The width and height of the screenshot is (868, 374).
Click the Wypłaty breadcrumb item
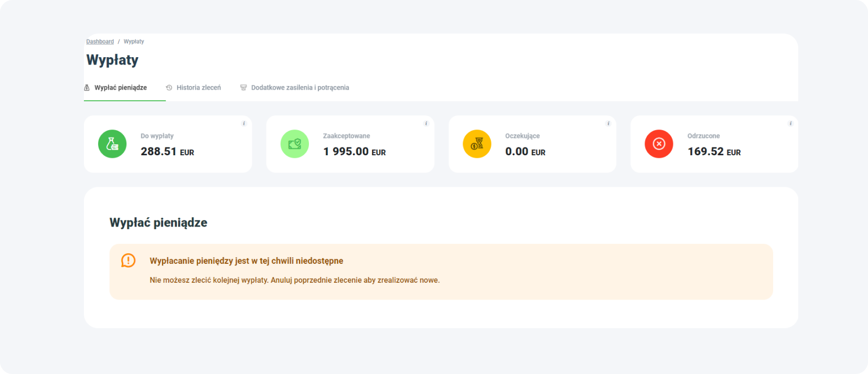[x=134, y=41]
